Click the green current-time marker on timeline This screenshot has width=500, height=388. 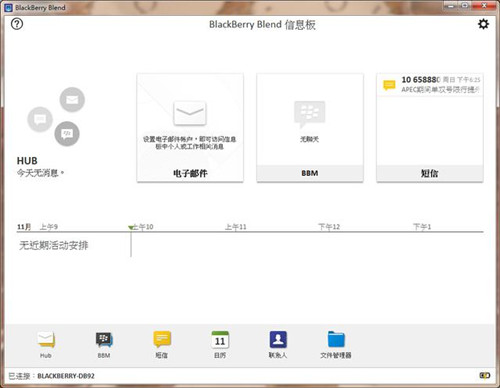pos(131,228)
